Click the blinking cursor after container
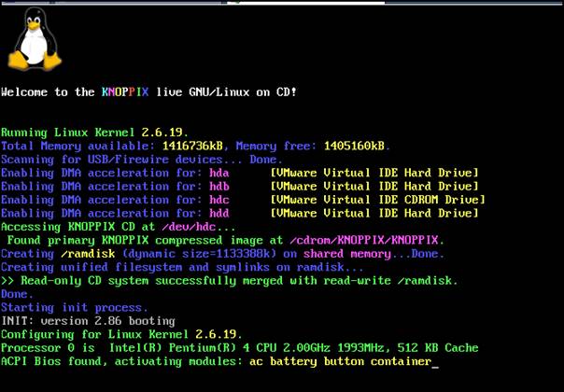564x392 pixels. pos(435,367)
